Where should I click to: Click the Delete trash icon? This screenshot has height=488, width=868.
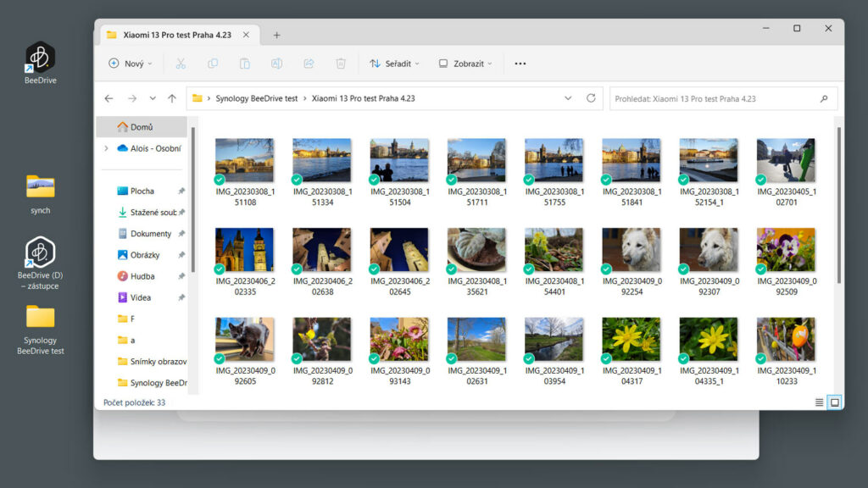pos(341,64)
